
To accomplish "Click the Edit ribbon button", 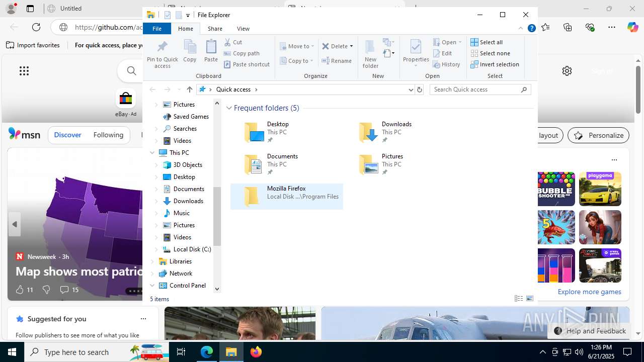I will tap(442, 53).
